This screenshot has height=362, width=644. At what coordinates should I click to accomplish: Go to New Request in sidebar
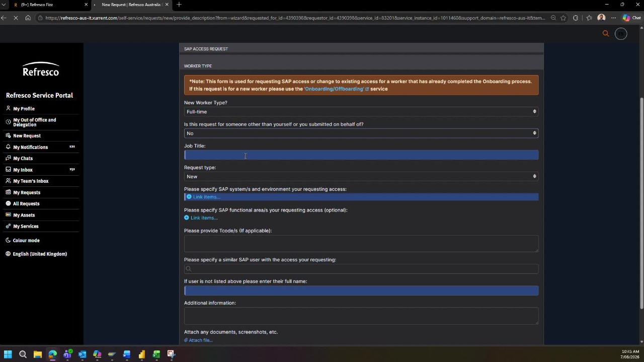click(x=27, y=136)
